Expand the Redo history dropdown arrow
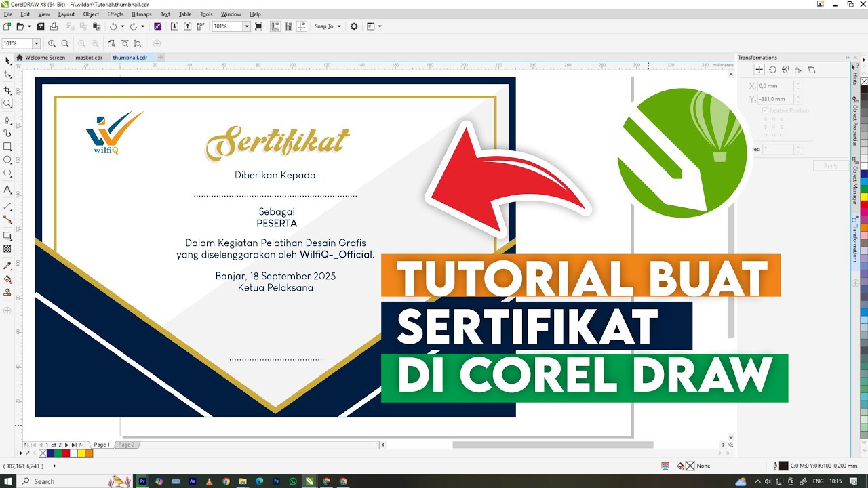868x488 pixels. 143,26
